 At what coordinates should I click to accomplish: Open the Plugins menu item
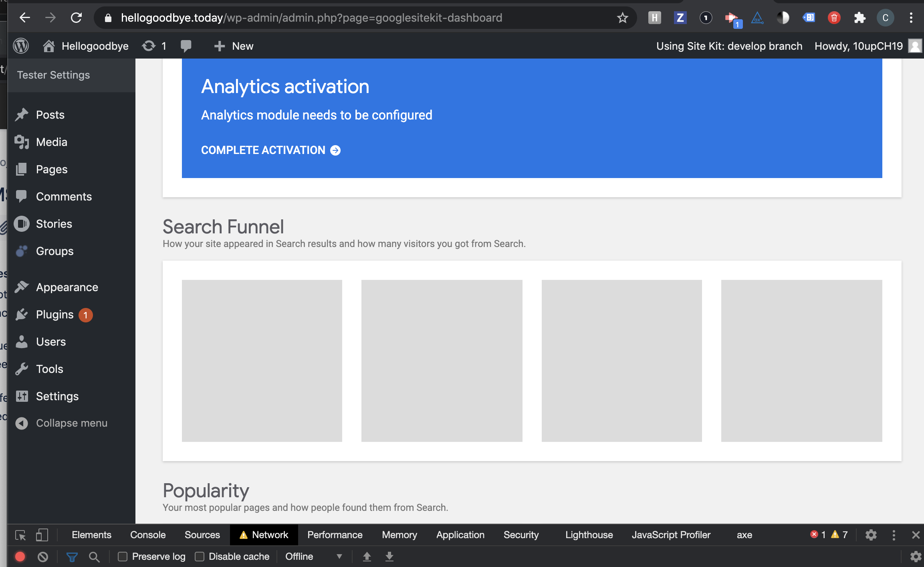(55, 315)
